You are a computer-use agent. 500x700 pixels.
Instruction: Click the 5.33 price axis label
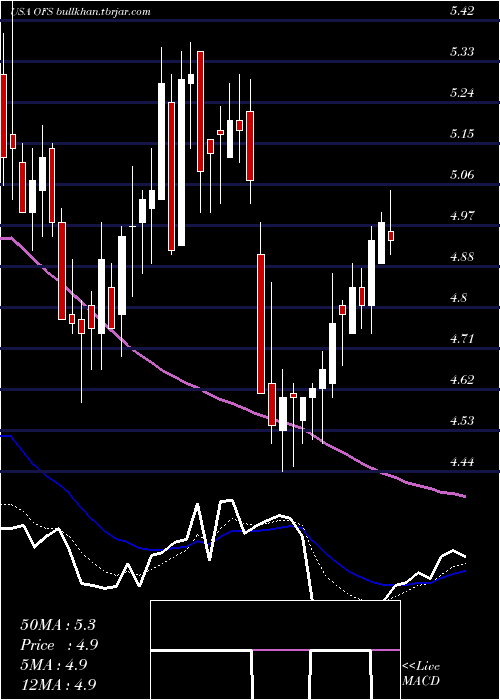click(462, 52)
